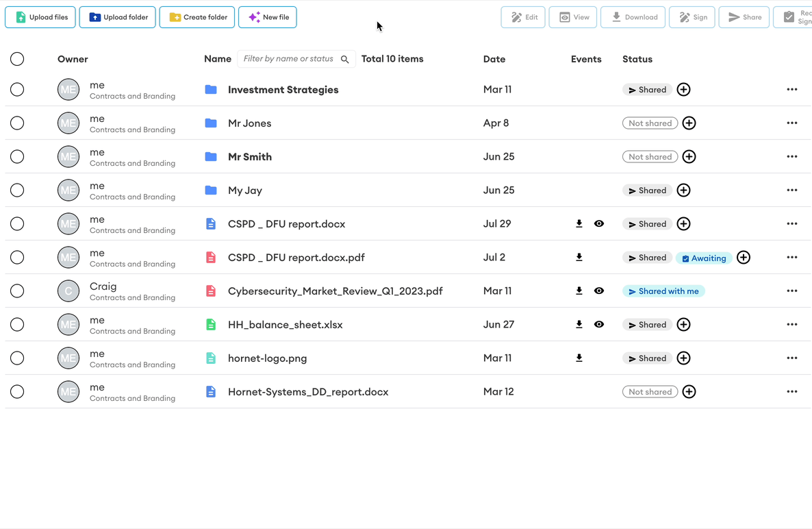Open more options for hornet-logo.png
This screenshot has height=529, width=812.
(x=792, y=358)
